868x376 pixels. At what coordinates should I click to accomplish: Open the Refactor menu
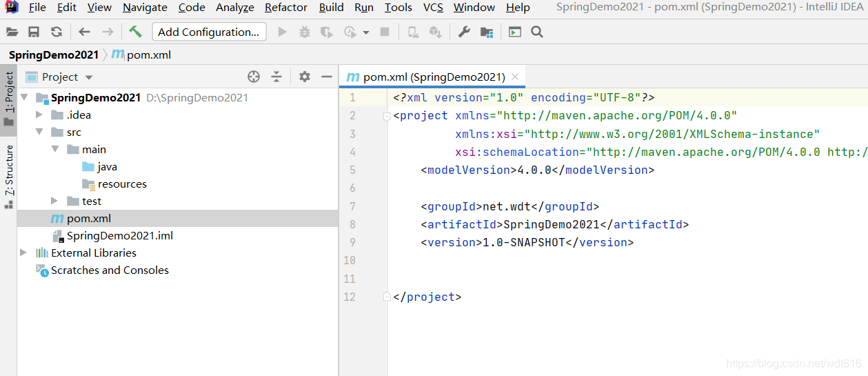(x=286, y=8)
